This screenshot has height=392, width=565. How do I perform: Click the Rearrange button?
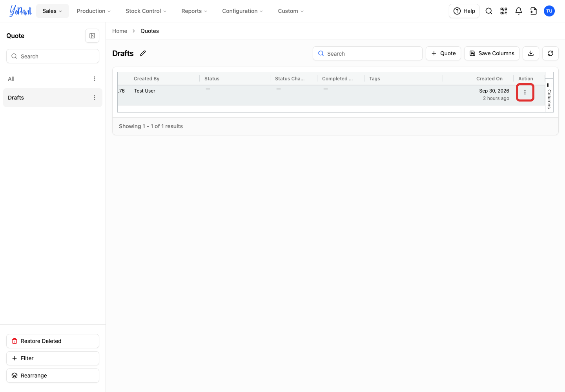(x=53, y=376)
